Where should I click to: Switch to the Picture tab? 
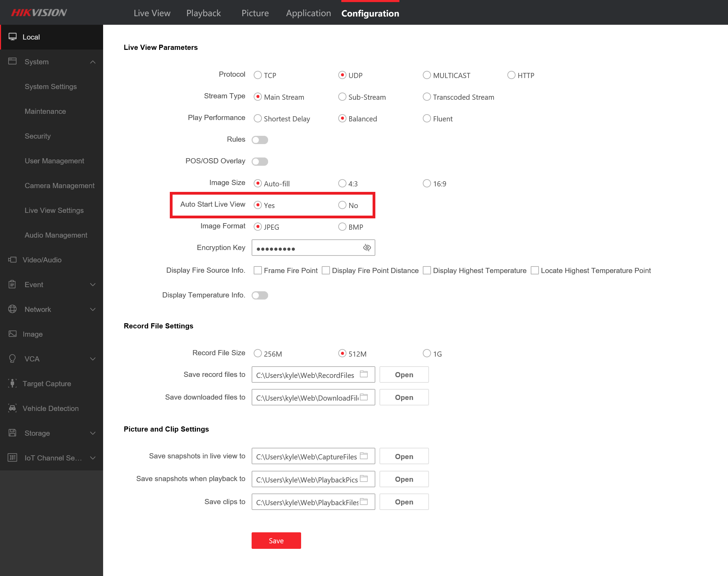[254, 13]
